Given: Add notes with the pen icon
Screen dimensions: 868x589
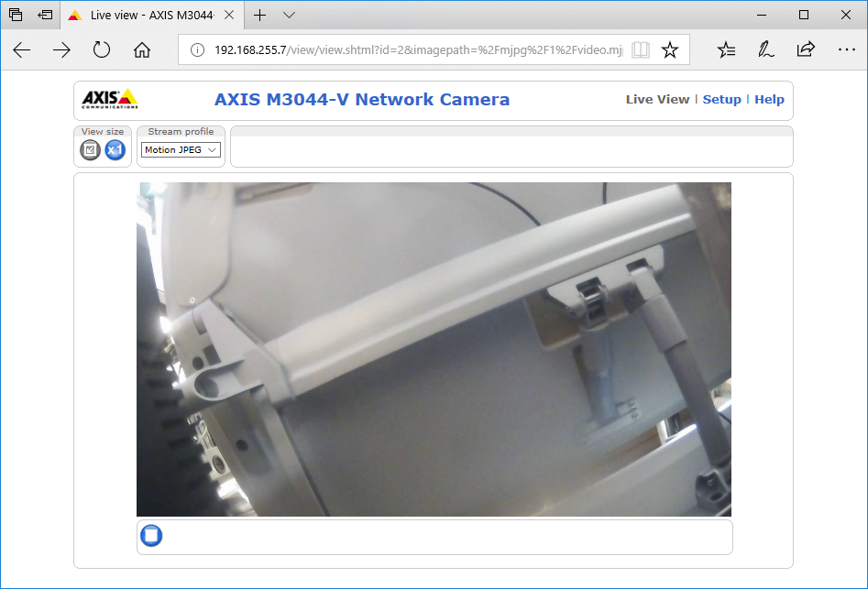Looking at the screenshot, I should (x=765, y=49).
